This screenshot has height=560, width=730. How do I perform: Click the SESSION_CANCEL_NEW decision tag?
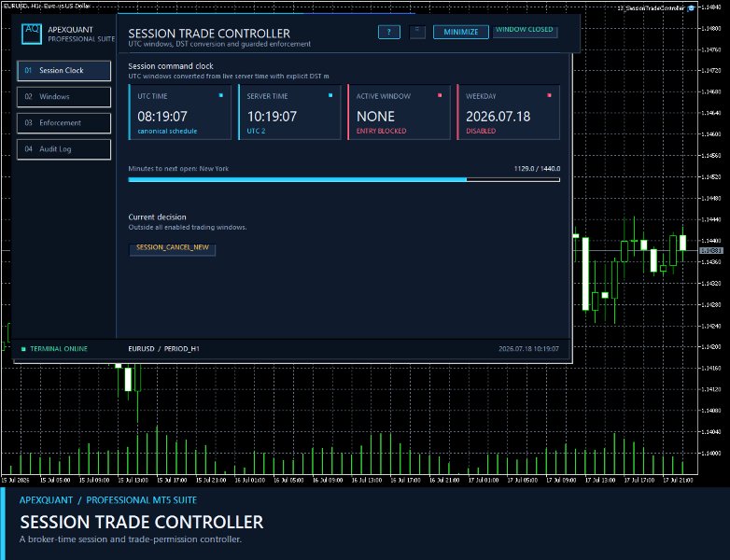pos(173,248)
